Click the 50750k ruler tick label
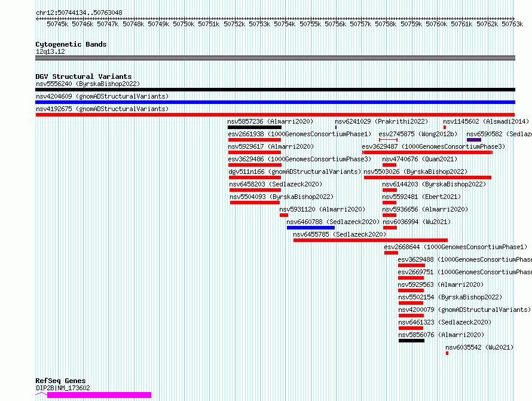 coord(184,24)
